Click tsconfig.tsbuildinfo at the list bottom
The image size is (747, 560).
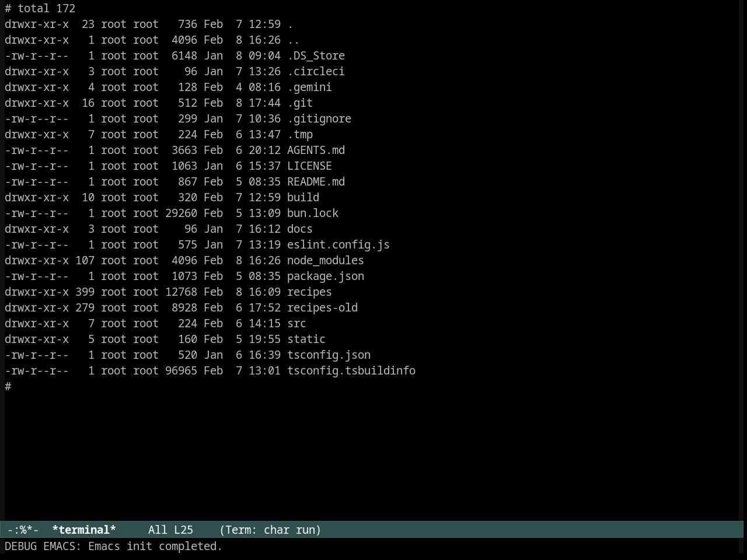point(351,370)
